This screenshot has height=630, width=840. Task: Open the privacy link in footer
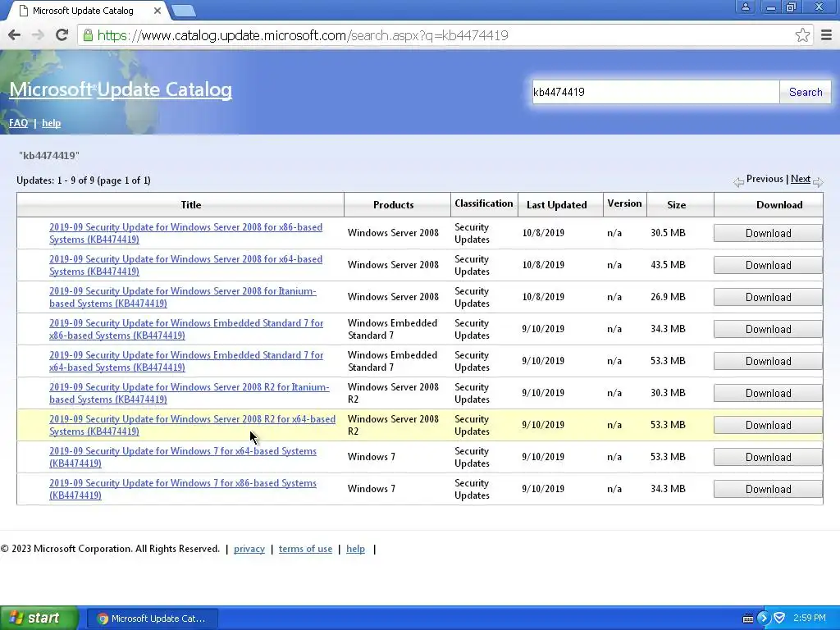pos(249,549)
